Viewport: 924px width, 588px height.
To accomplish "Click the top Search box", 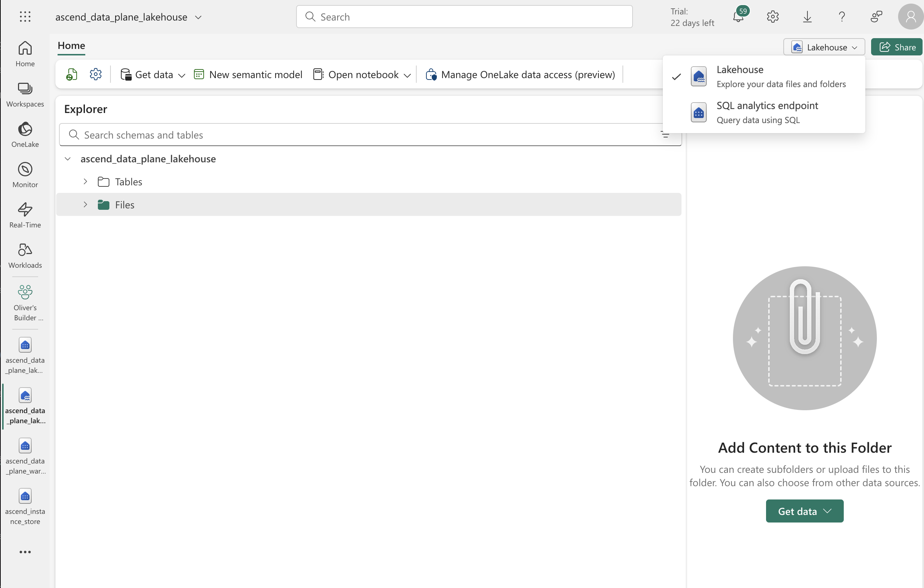I will 464,17.
